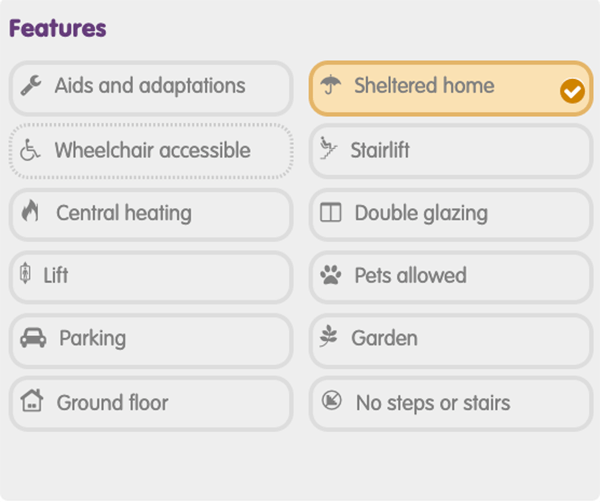The height and width of the screenshot is (503, 600).
Task: Uncheck the orange Sheltered home checkmark
Action: coord(572,91)
